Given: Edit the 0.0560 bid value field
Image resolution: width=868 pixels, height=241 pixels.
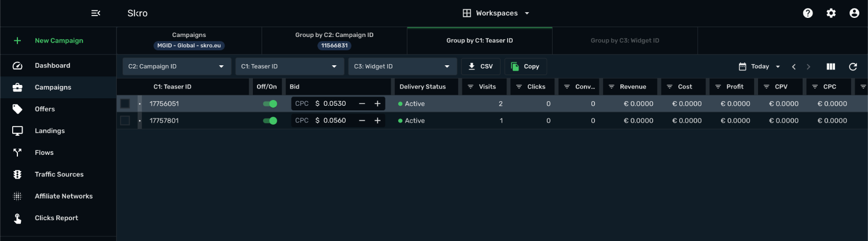Looking at the screenshot, I should [335, 121].
